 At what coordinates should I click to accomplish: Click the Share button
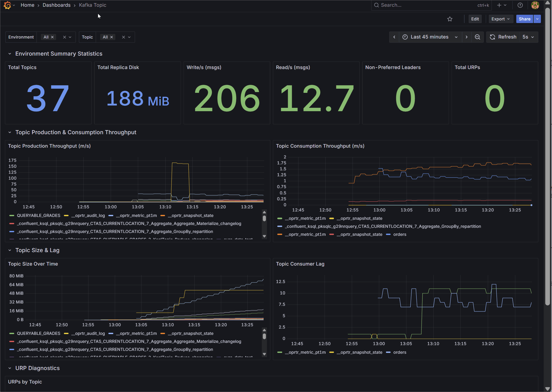click(524, 19)
